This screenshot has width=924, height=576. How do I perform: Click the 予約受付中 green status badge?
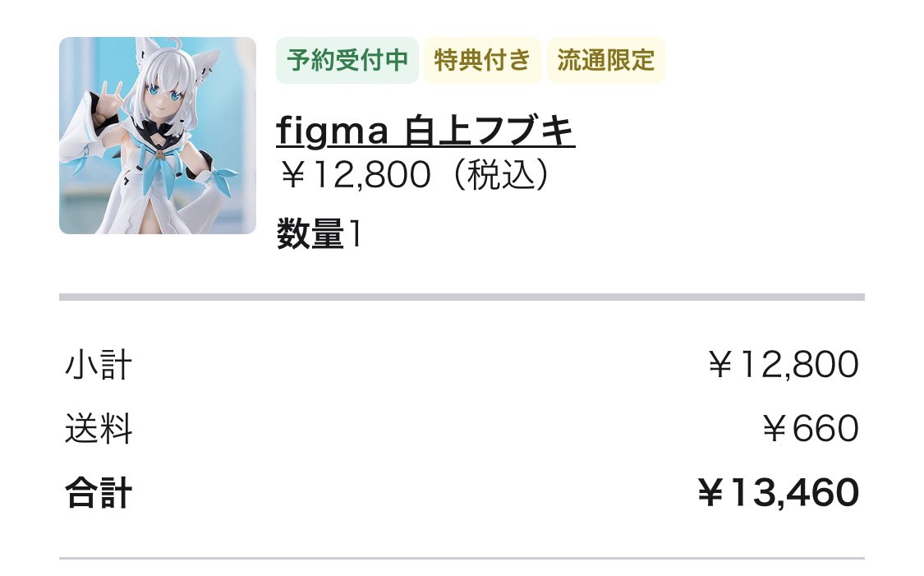tap(347, 60)
